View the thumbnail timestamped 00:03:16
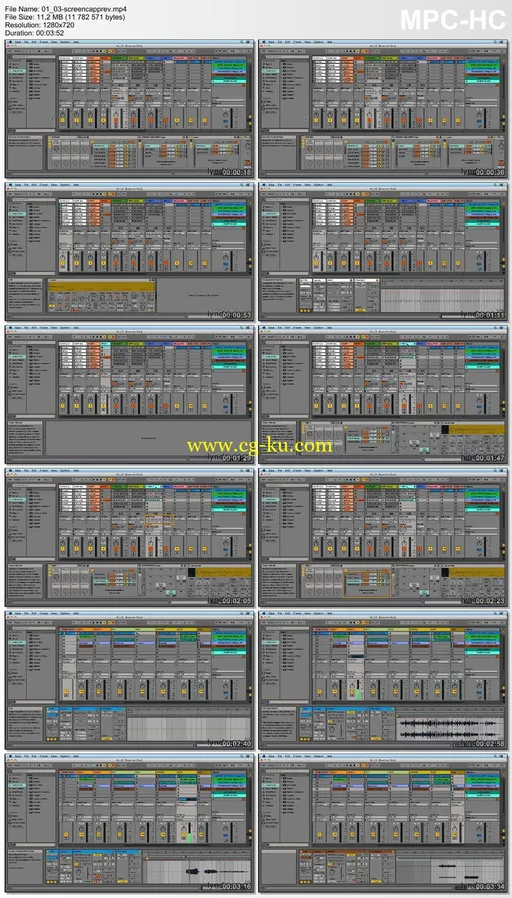 130,823
